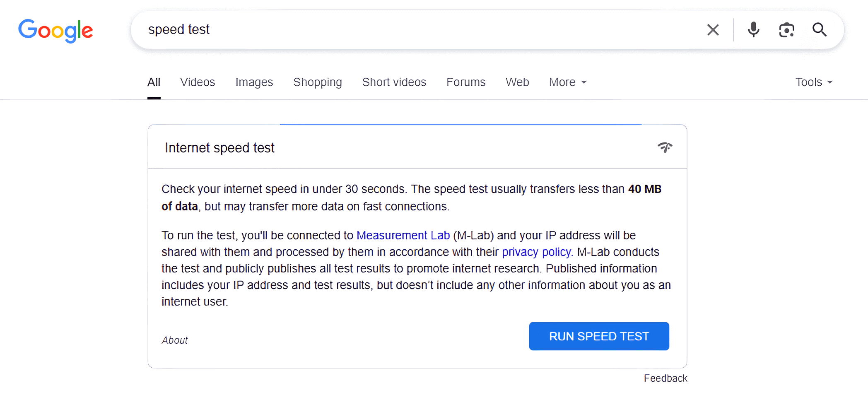Screen dimensions: 868x400
Task: Open the Shopping results tab
Action: point(317,82)
